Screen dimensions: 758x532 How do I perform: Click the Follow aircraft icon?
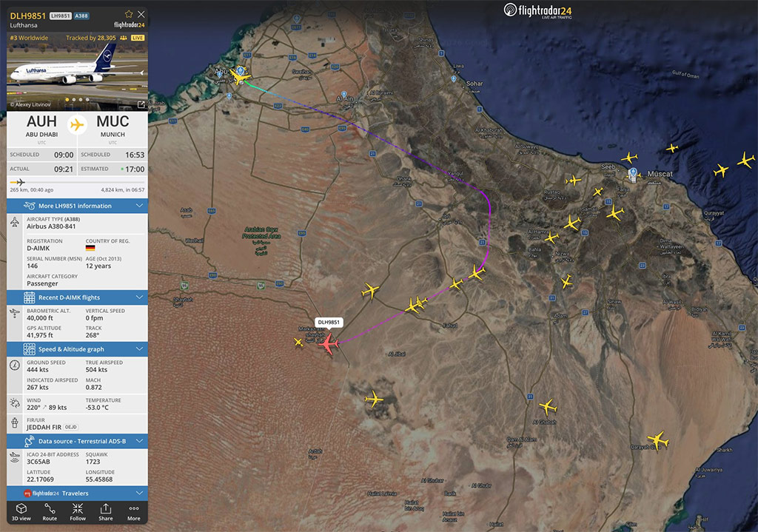[x=78, y=511]
